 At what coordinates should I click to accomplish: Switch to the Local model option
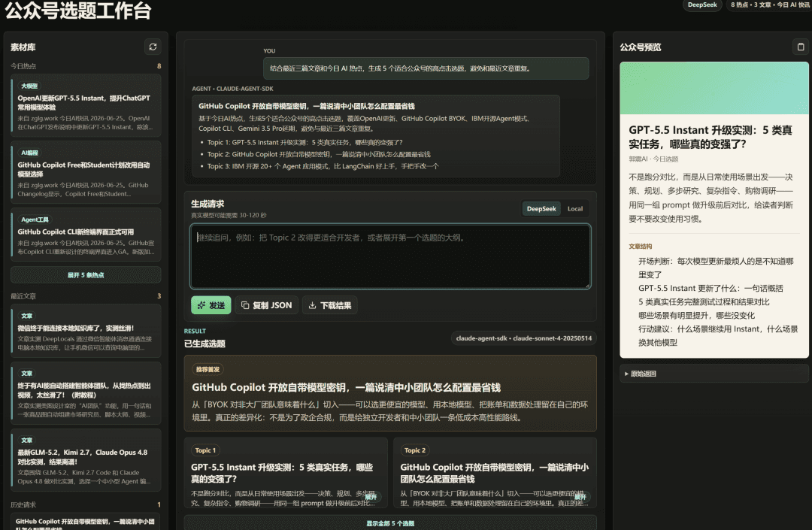pyautogui.click(x=575, y=208)
